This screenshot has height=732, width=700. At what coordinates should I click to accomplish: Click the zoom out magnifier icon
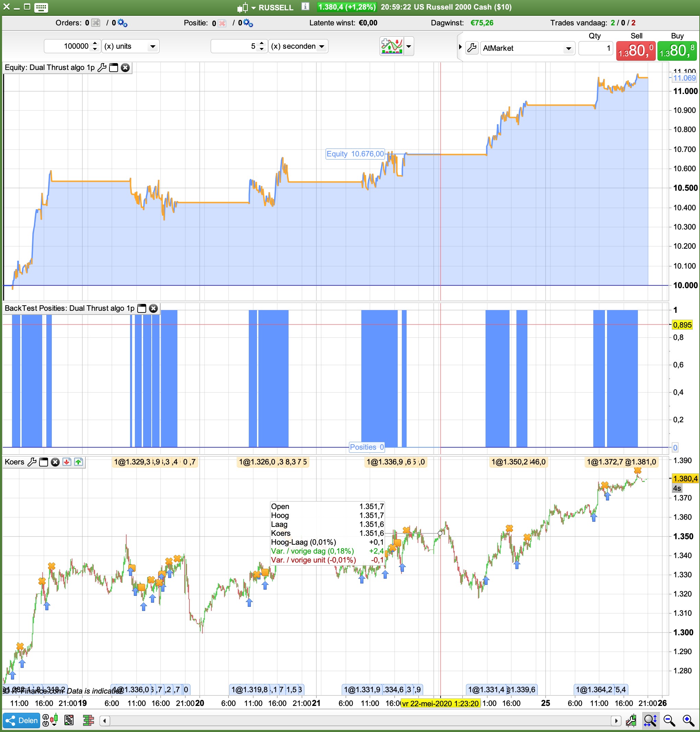click(669, 720)
